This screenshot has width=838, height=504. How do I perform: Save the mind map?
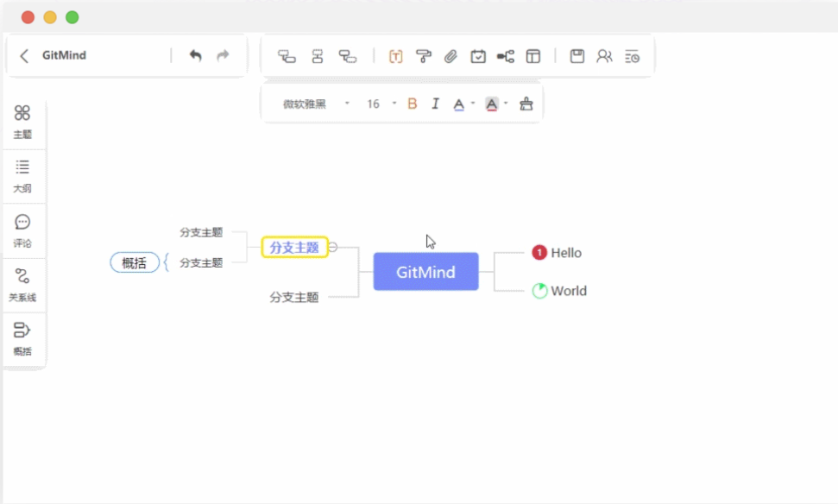point(577,56)
